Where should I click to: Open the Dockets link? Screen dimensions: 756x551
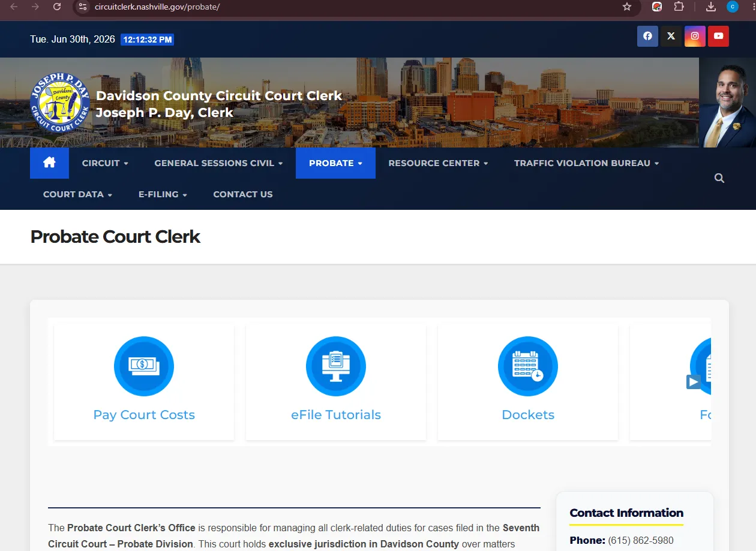click(528, 415)
